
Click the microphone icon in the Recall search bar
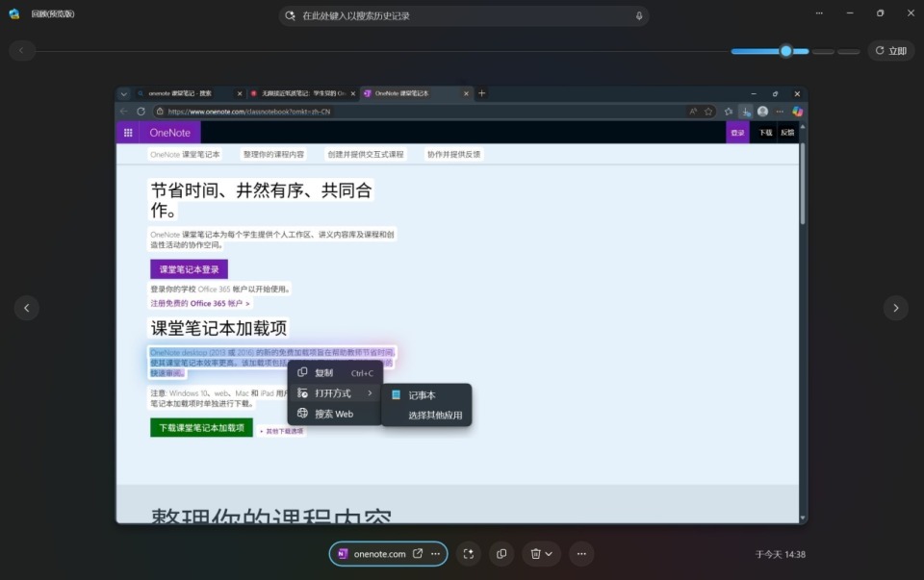coord(638,14)
